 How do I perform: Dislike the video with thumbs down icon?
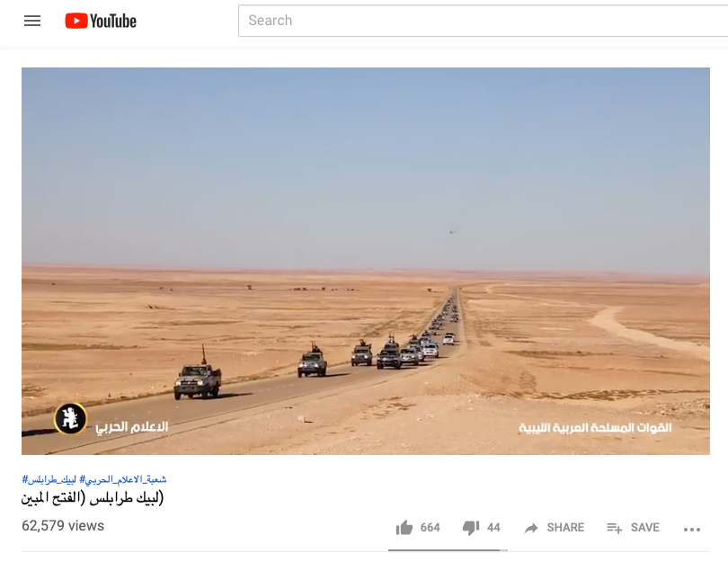coord(471,528)
